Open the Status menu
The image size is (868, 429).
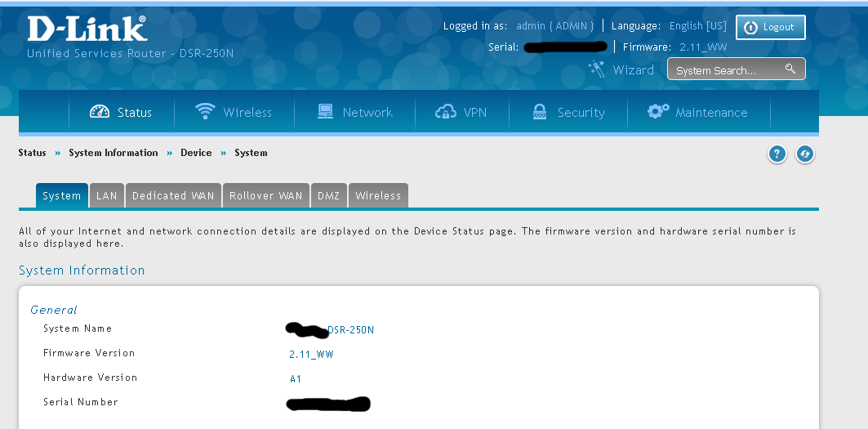click(121, 112)
